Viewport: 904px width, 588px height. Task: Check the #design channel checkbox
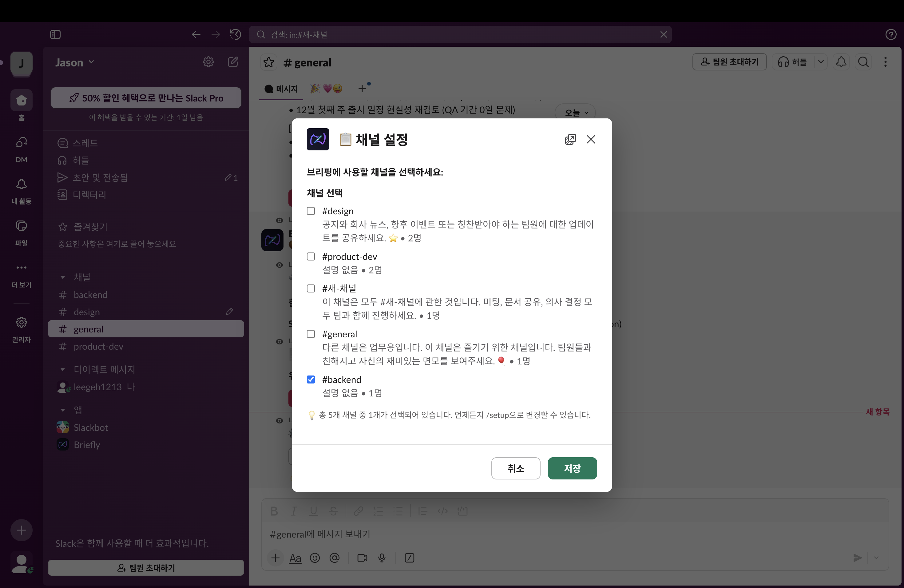point(311,211)
